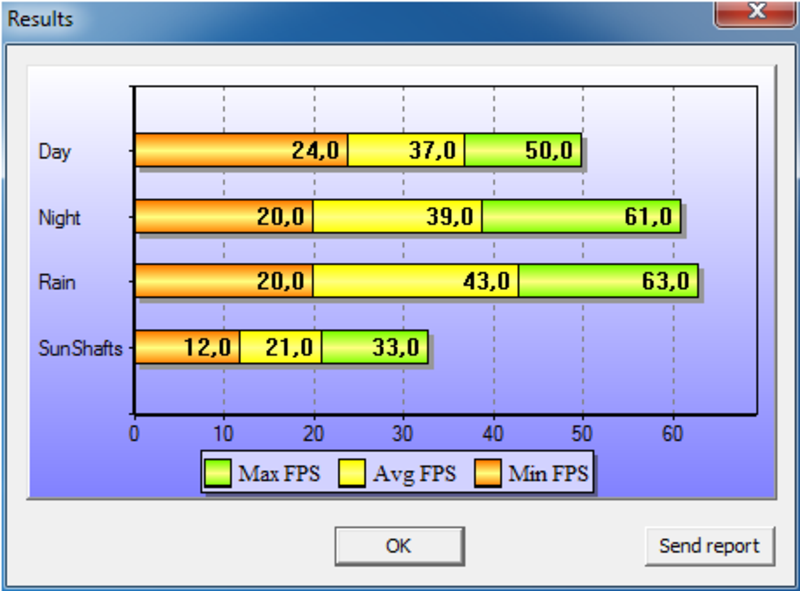Image resolution: width=800 pixels, height=591 pixels.
Task: Click the axis value 50
Action: 582,434
